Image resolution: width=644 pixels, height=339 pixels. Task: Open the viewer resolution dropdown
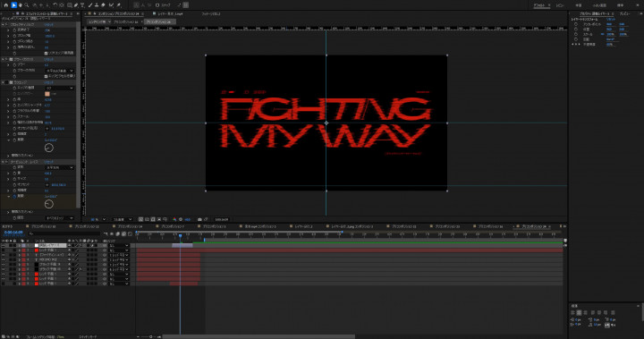[123, 219]
